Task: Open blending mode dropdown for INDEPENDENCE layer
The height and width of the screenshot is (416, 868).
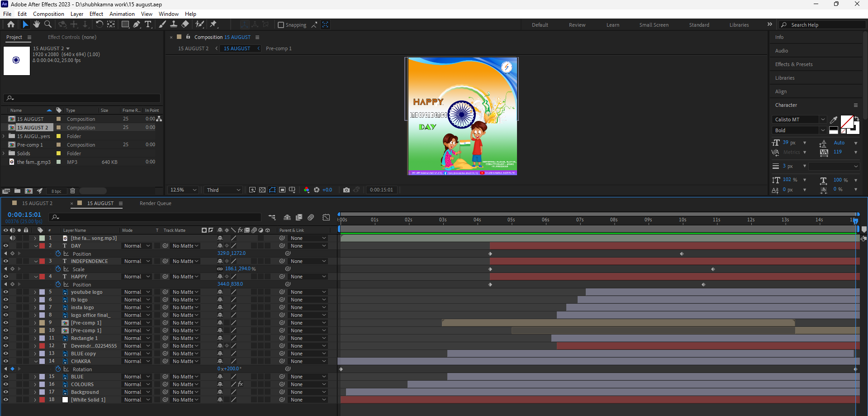Action: point(137,261)
